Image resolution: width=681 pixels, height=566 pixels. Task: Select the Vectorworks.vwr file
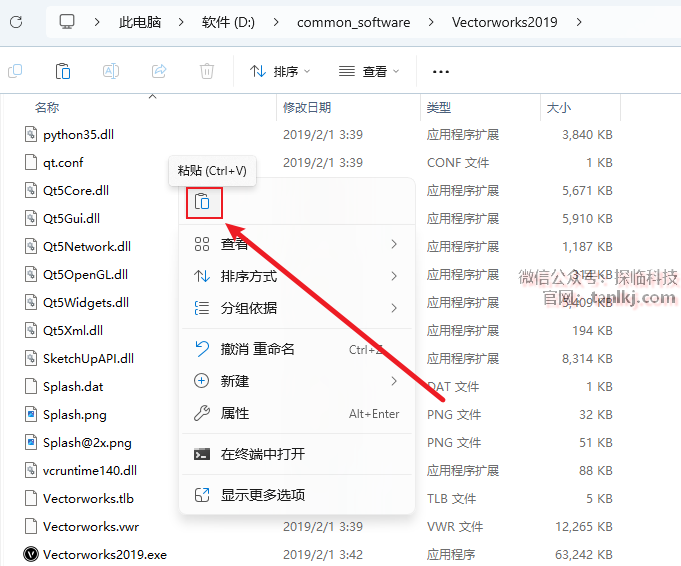[91, 527]
